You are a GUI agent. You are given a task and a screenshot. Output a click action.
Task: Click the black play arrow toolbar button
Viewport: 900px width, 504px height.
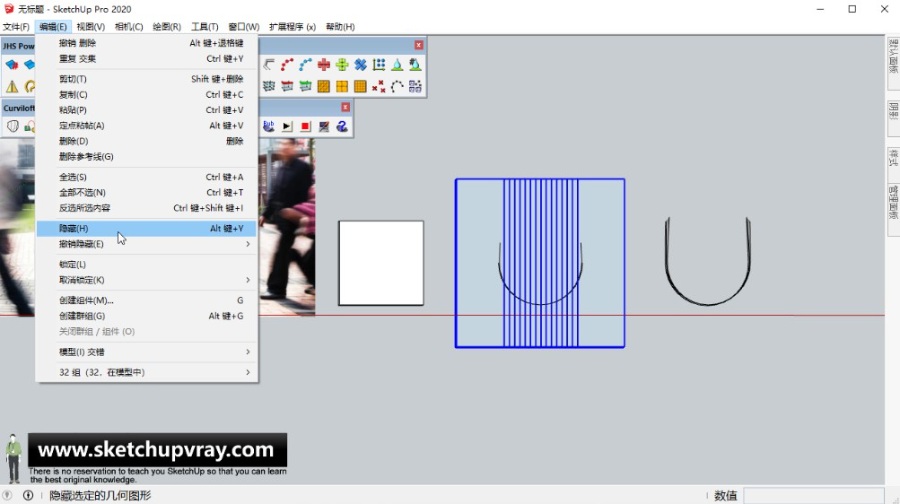(287, 126)
